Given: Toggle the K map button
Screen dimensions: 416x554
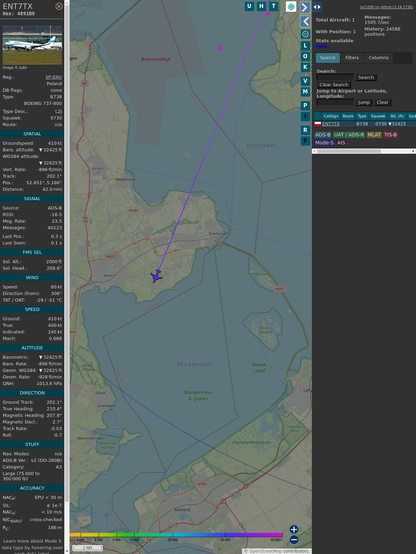Looking at the screenshot, I should coord(305,67).
